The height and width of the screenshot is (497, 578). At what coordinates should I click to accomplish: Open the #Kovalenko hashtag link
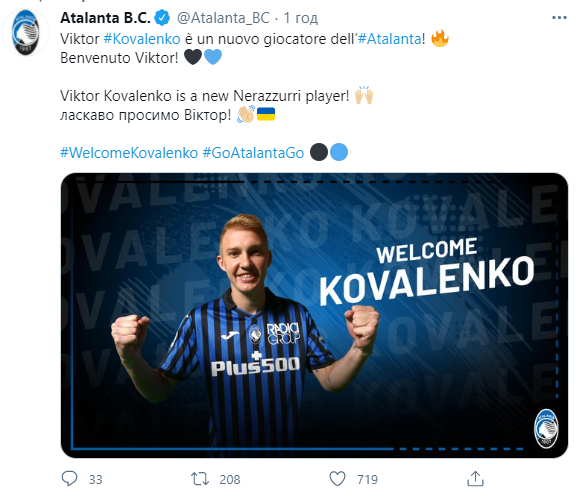tap(142, 39)
